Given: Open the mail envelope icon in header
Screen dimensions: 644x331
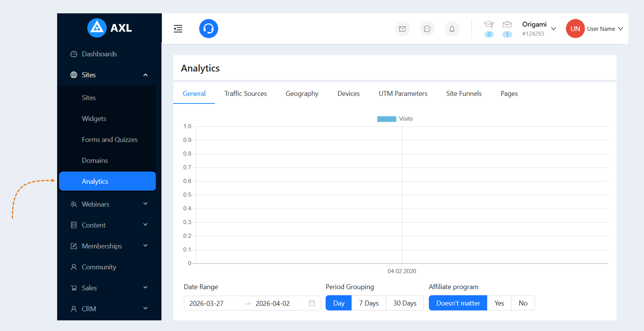Looking at the screenshot, I should (x=402, y=29).
